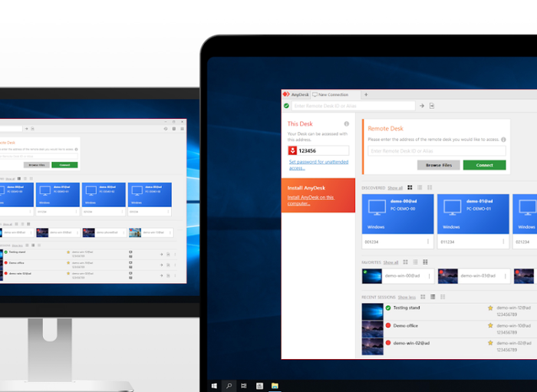Open the Remote Desk info icon on laptop
This screenshot has height=392, width=537.
tap(503, 140)
